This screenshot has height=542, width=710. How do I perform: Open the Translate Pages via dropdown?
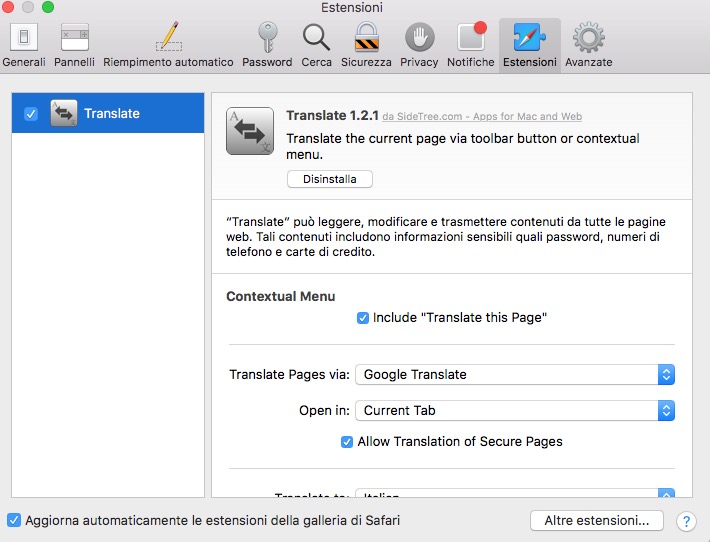[515, 374]
